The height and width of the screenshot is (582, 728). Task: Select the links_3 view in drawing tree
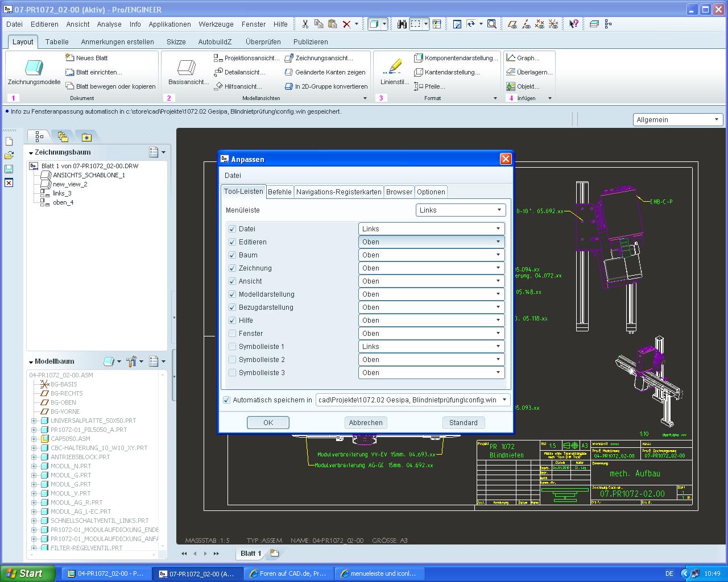(x=62, y=193)
